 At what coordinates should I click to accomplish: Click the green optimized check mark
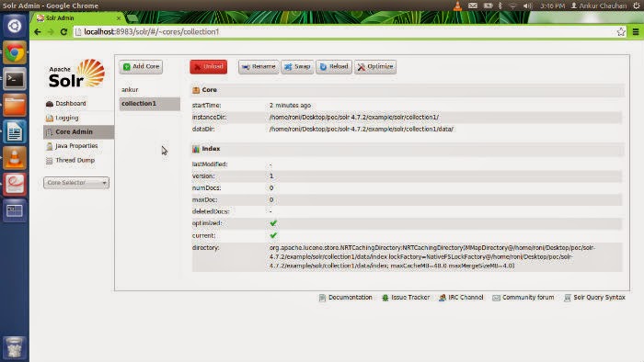273,223
